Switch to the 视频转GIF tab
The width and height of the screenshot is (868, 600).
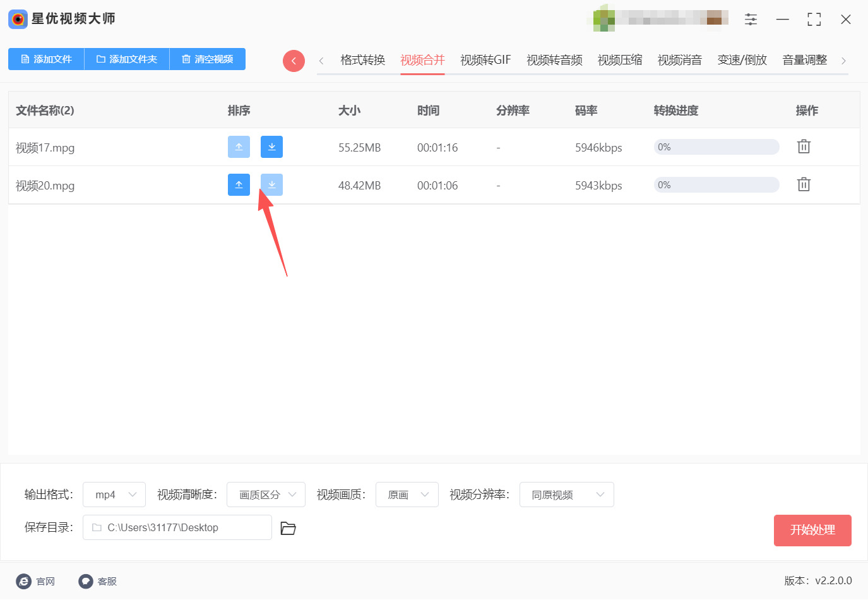(x=485, y=60)
